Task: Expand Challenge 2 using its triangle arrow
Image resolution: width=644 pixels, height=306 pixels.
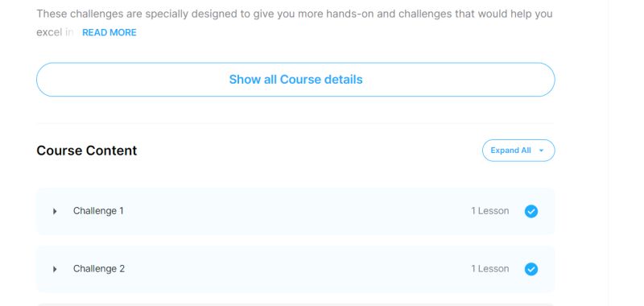Action: [x=55, y=269]
